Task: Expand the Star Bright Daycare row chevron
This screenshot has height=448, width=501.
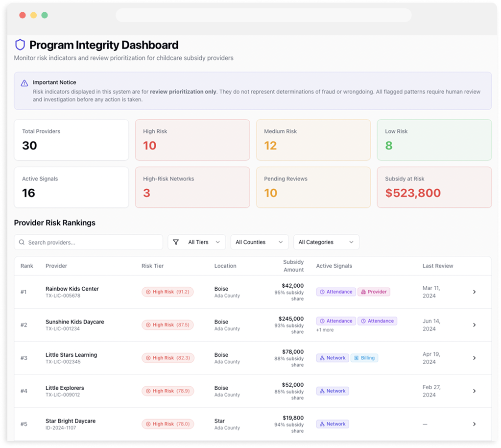Action: point(474,424)
